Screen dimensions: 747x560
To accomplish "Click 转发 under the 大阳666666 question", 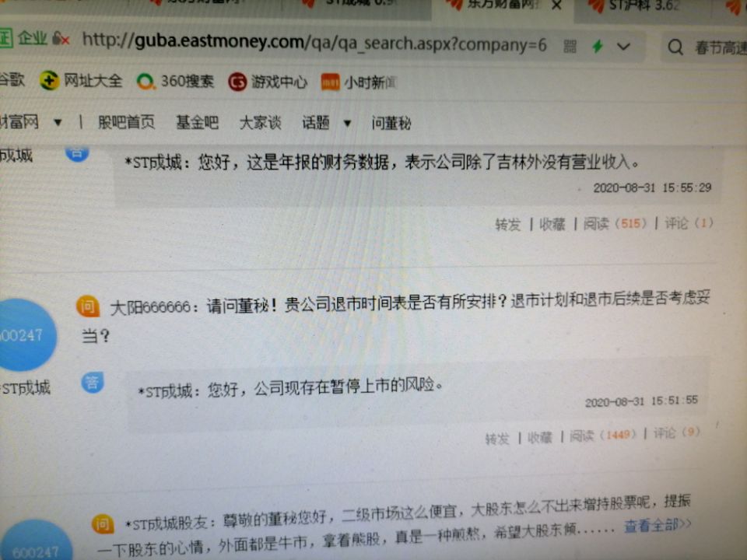I will [x=497, y=438].
